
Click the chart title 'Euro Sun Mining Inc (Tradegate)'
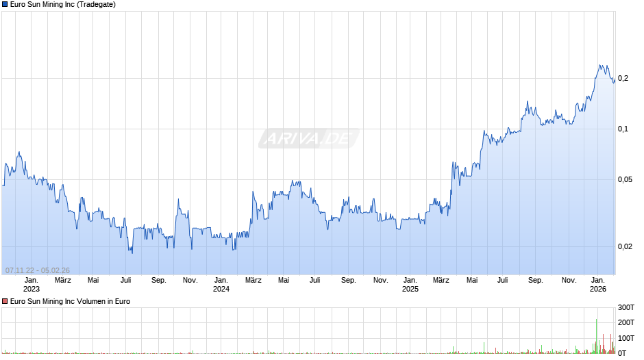[x=63, y=5]
